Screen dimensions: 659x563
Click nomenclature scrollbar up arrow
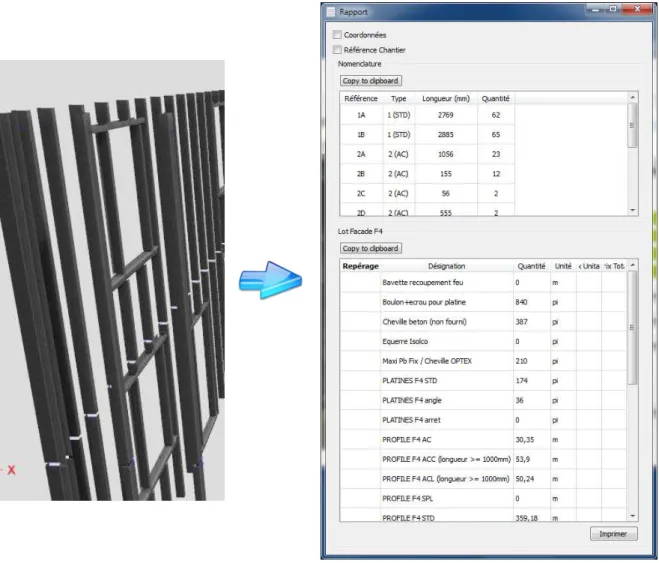pyautogui.click(x=633, y=97)
